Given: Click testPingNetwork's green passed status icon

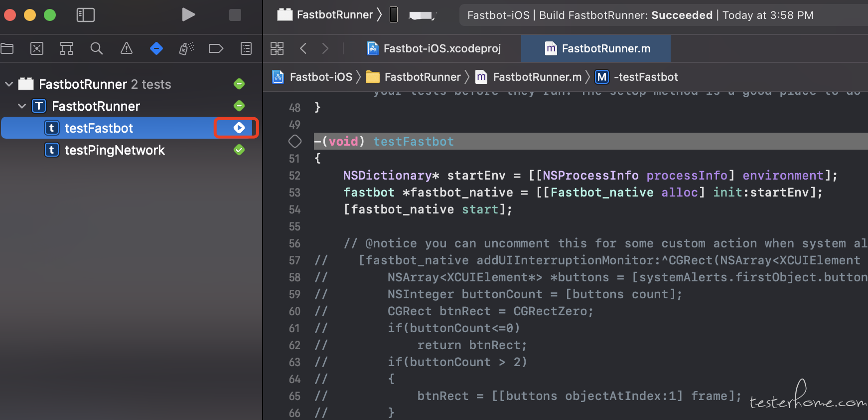Looking at the screenshot, I should (x=239, y=150).
